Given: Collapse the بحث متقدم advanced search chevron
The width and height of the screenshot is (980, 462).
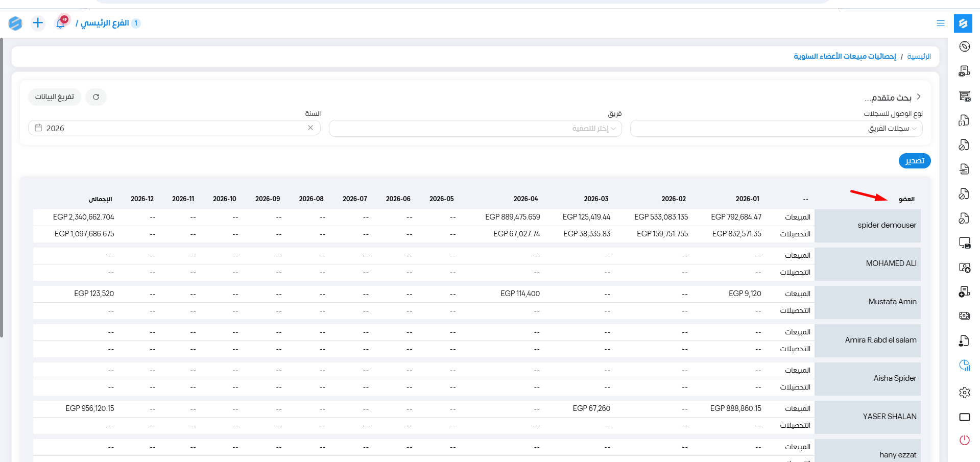Looking at the screenshot, I should tap(919, 96).
